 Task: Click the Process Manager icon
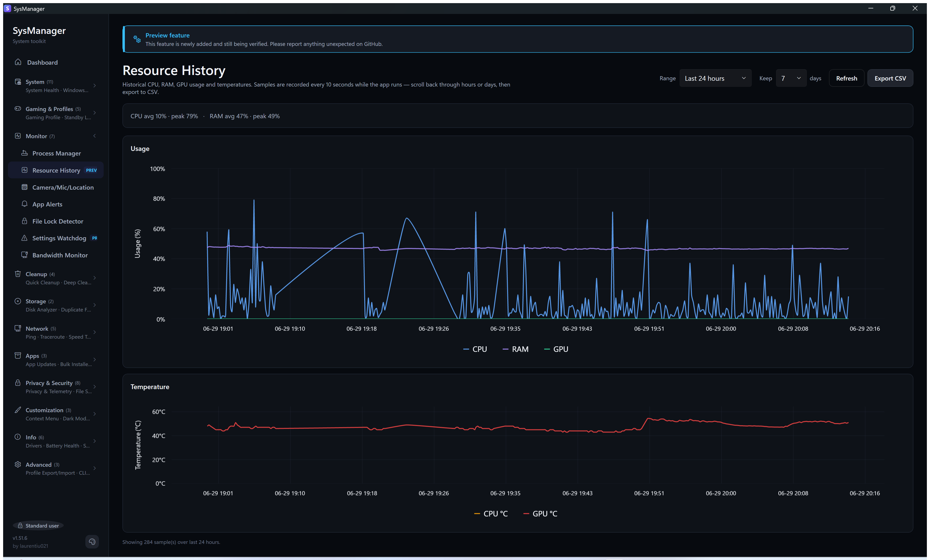[25, 153]
